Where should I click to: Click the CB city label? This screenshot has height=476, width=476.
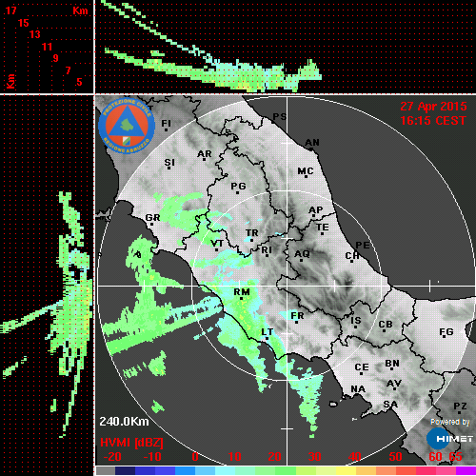pos(386,325)
